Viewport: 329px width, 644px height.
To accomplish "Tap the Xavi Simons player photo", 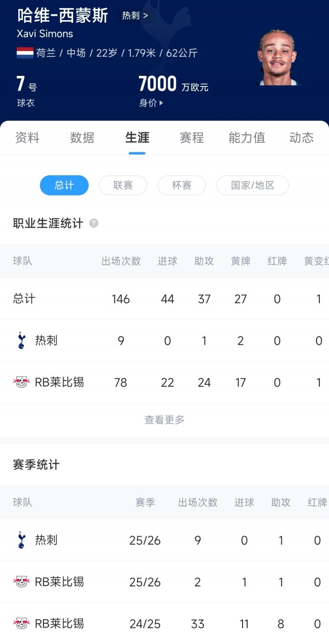I will coord(277,58).
